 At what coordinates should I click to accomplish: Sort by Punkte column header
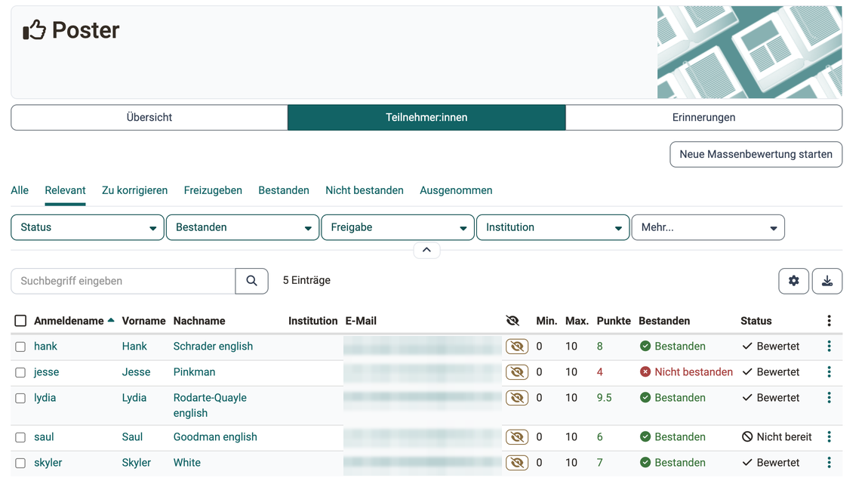point(614,321)
